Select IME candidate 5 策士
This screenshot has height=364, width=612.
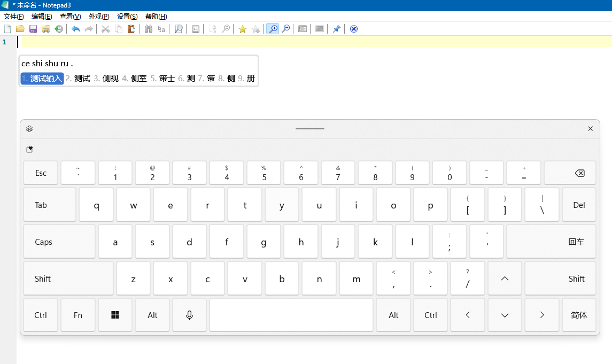[163, 79]
